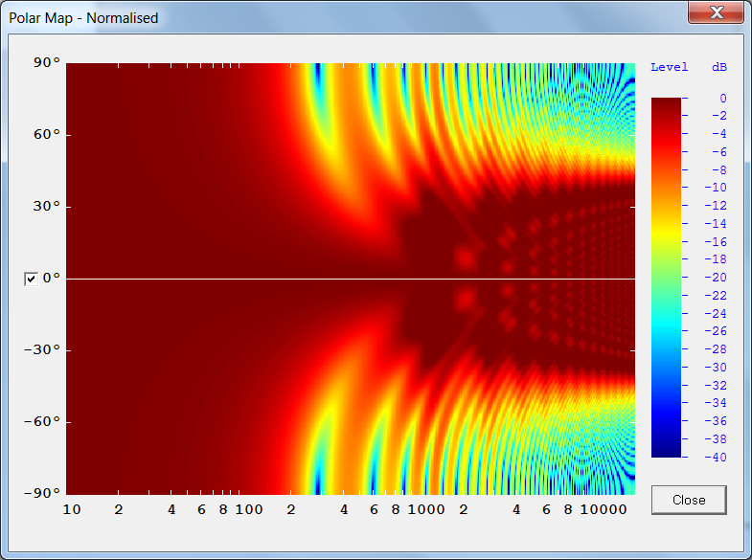Click the colour level scale bar
The height and width of the screenshot is (560, 752).
(x=666, y=278)
